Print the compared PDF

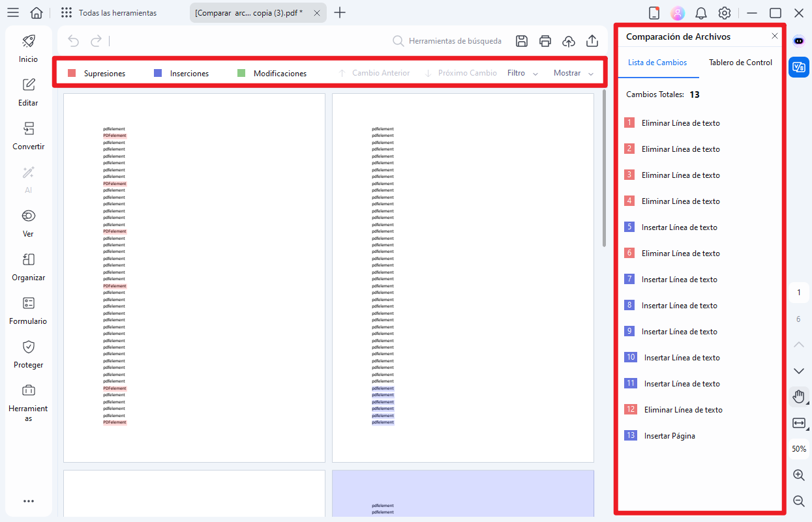(545, 40)
